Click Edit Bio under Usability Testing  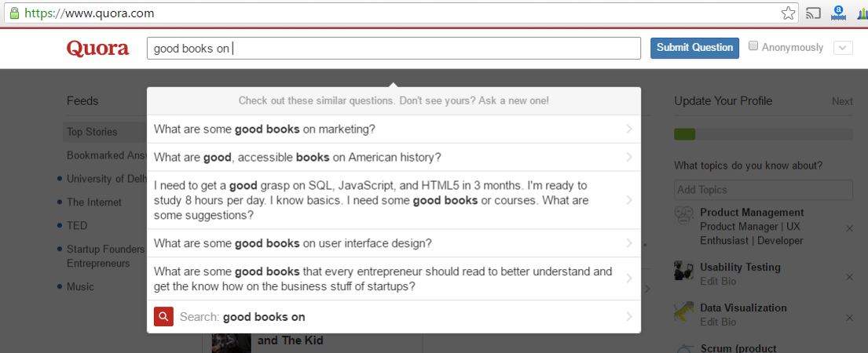point(718,281)
